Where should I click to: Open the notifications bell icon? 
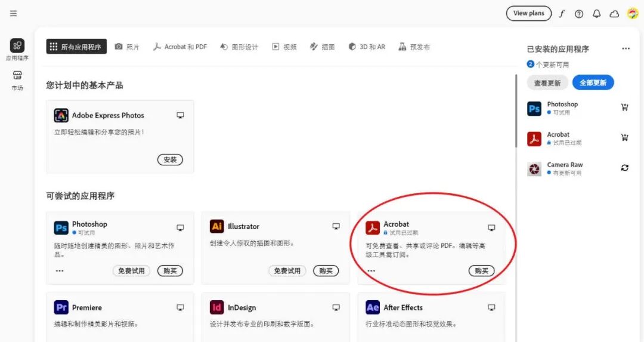[x=596, y=14]
